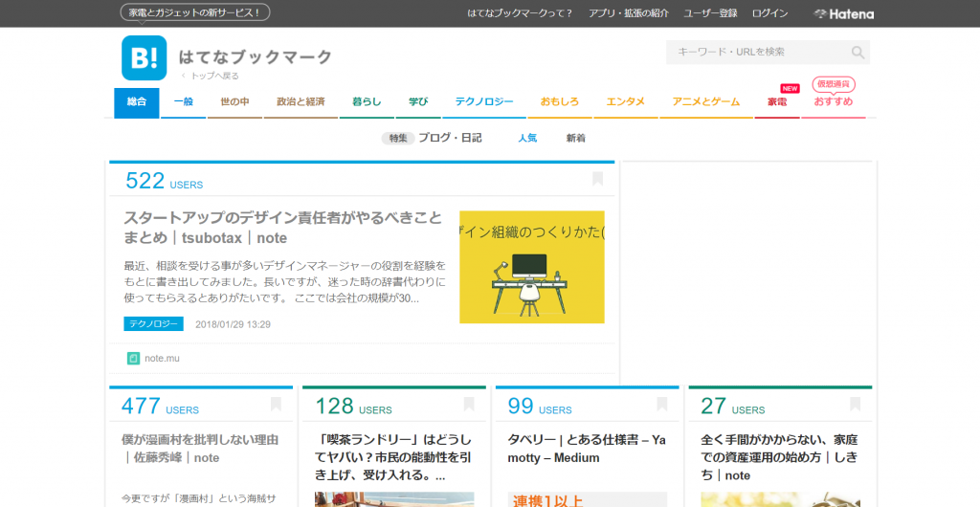This screenshot has height=507, width=980.
Task: Open the 一般 category tab
Action: pyautogui.click(x=183, y=102)
